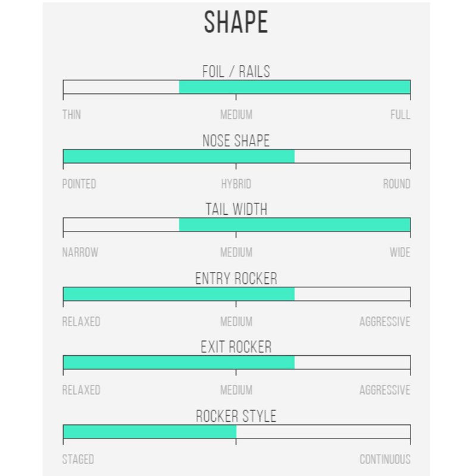Click the POINTED nose shape label
The width and height of the screenshot is (476, 476).
pos(79,183)
